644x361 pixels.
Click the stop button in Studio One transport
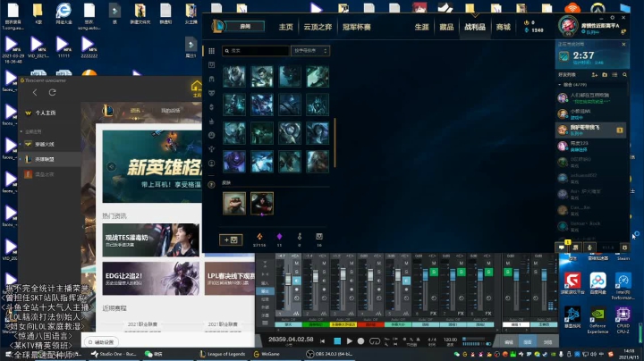point(337,341)
